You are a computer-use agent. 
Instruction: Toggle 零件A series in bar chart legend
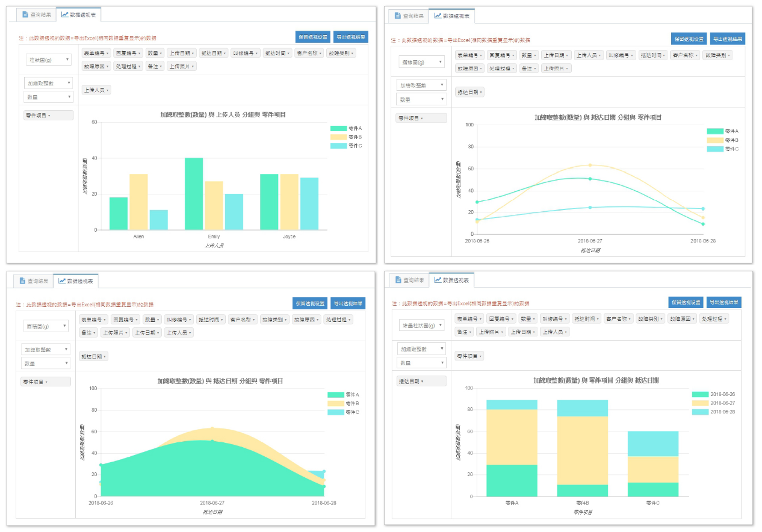339,129
